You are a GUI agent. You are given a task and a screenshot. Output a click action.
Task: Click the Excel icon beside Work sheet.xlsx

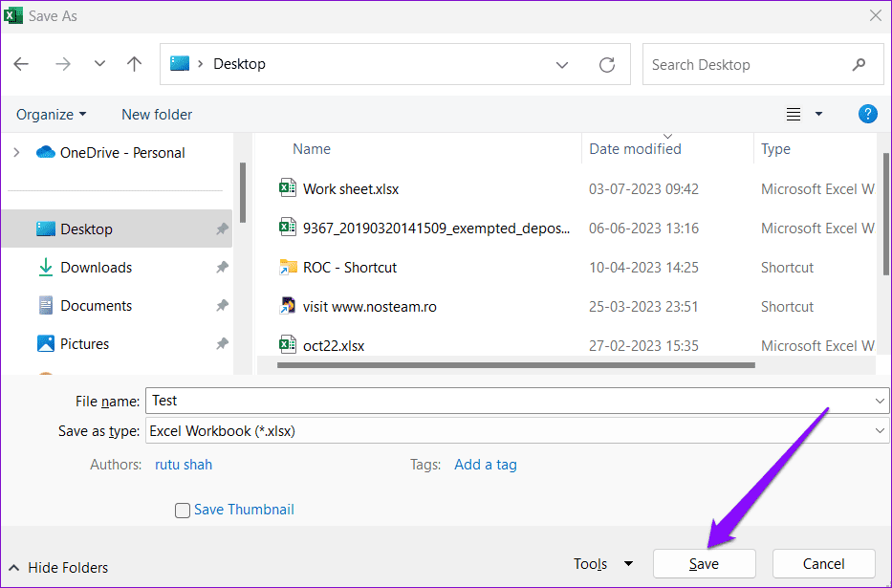pos(288,188)
